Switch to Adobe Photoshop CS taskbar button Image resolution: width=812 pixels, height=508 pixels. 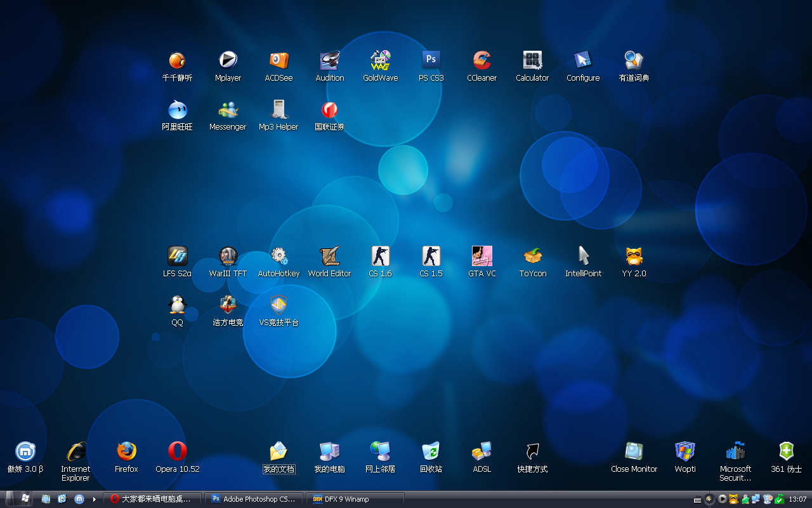point(254,499)
